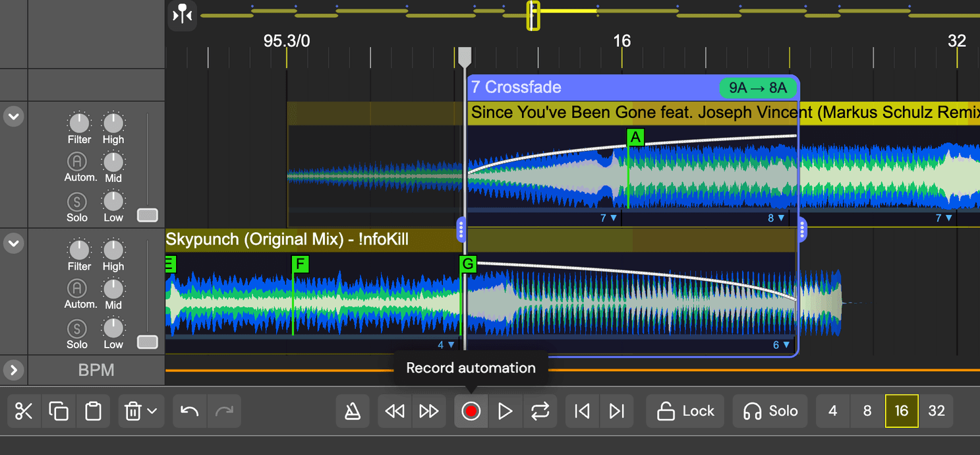Adjust Filter knob on first track

click(79, 123)
